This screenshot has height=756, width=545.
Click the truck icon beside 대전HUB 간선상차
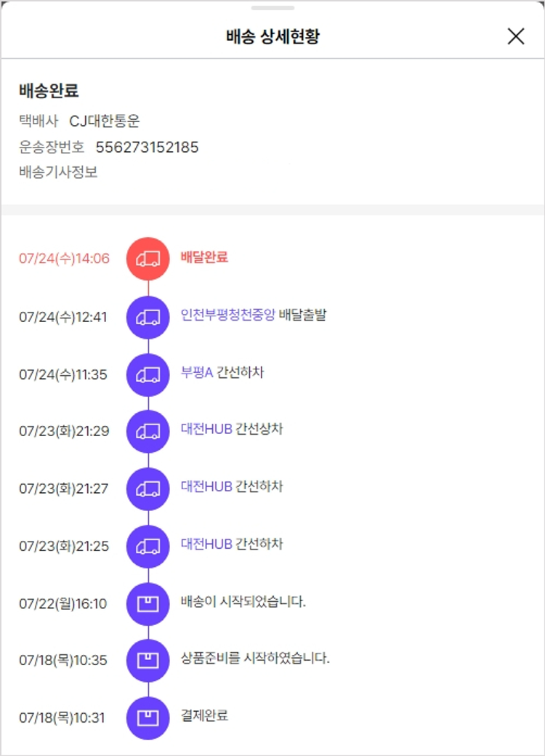coord(148,431)
